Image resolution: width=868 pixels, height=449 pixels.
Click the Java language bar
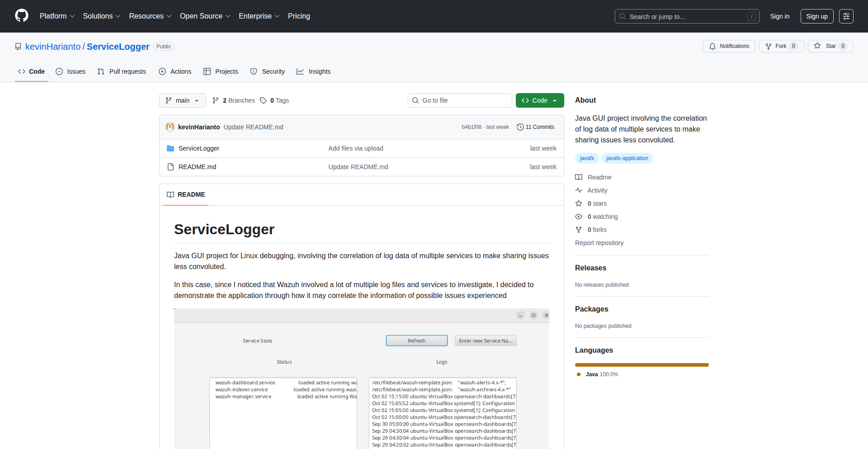pyautogui.click(x=642, y=365)
